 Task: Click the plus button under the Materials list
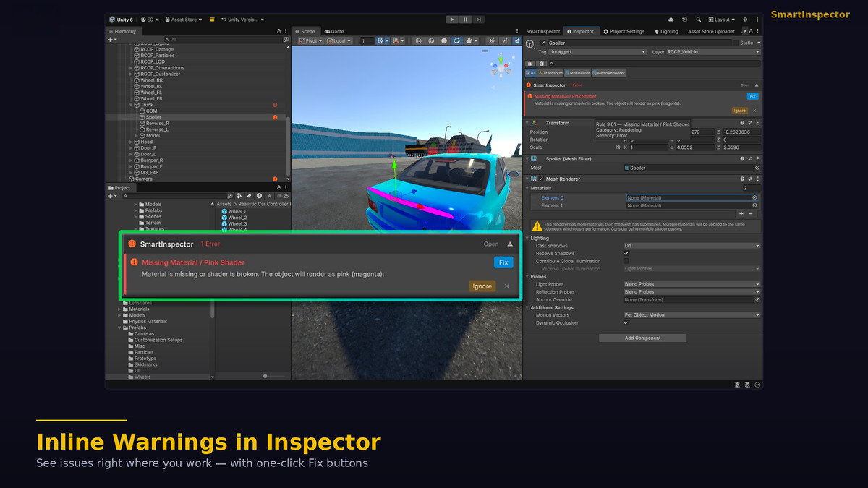[x=741, y=213]
